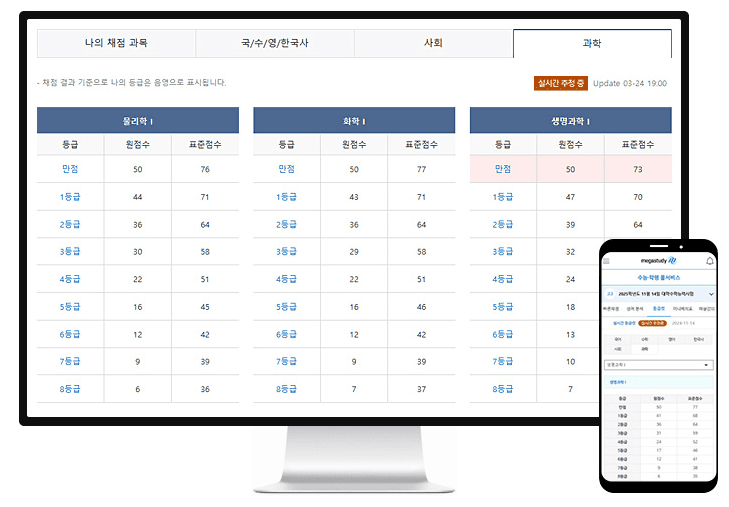Viewport: 729px width, 507px height.
Task: Select 사회 subject button on the phone
Action: tap(618, 349)
